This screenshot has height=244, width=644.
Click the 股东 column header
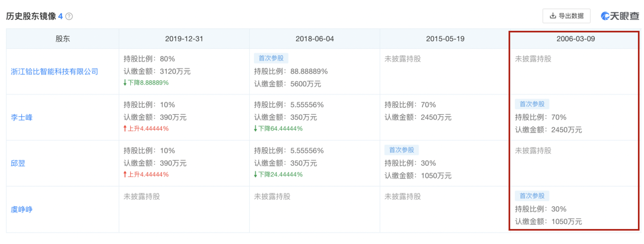pos(62,39)
